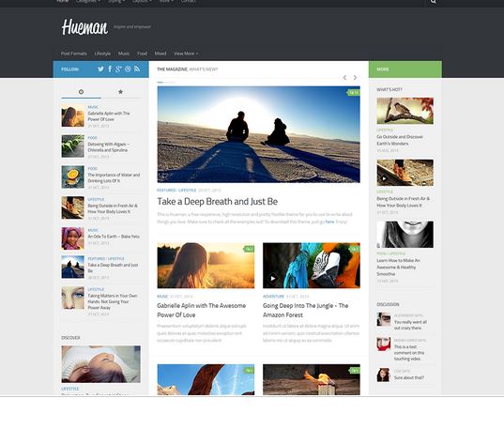Open the Post Formats menu item
504x429 pixels.
tap(74, 54)
